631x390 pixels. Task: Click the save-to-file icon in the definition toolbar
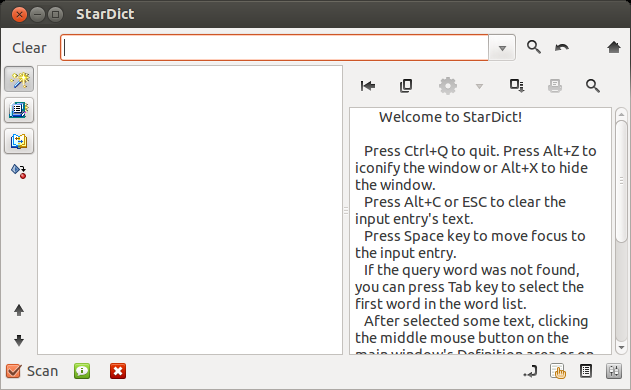click(x=517, y=86)
